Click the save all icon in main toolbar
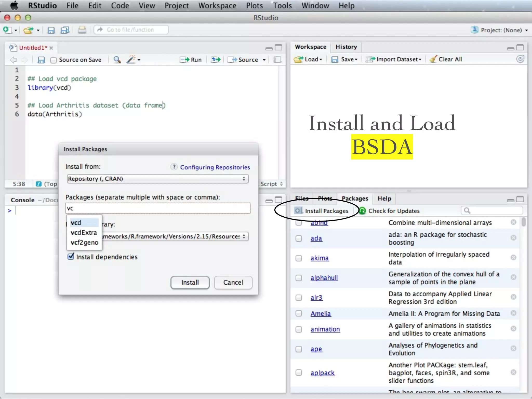 pyautogui.click(x=65, y=30)
